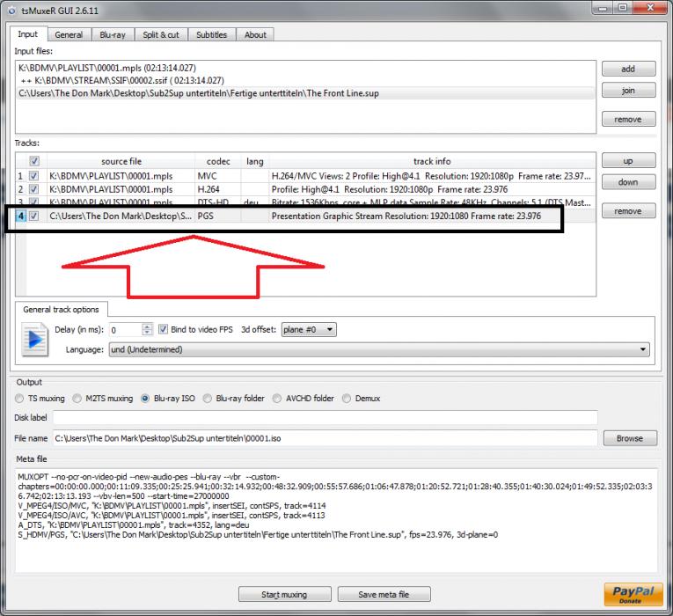Click Start muxing
Image resolution: width=673 pixels, height=616 pixels.
coord(284,595)
